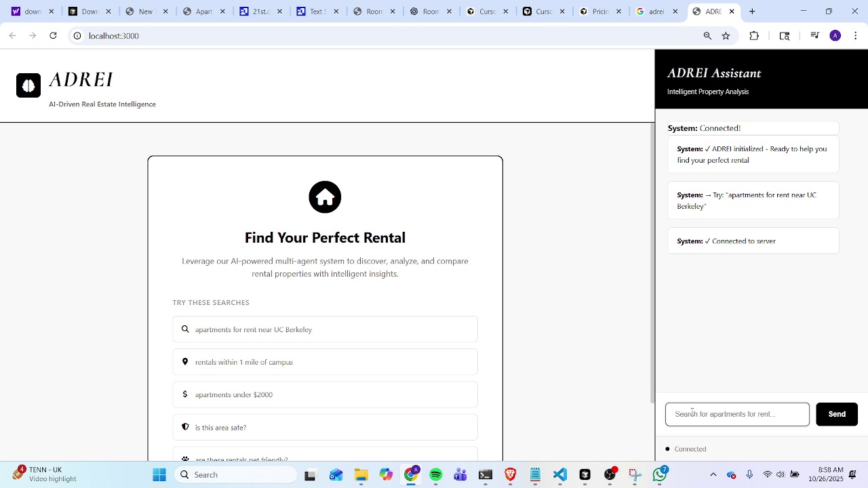Viewport: 868px width, 488px height.
Task: Click the ADREI brain logo icon
Action: pos(28,85)
